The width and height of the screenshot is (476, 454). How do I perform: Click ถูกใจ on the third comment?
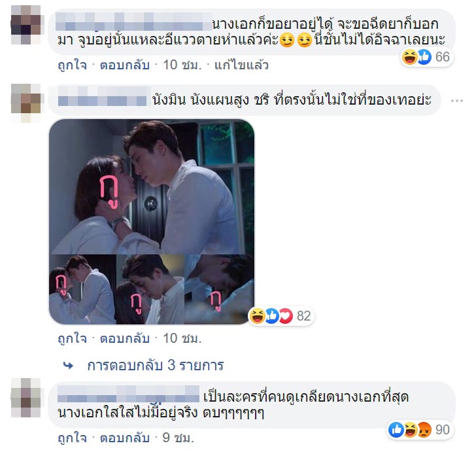pyautogui.click(x=72, y=438)
